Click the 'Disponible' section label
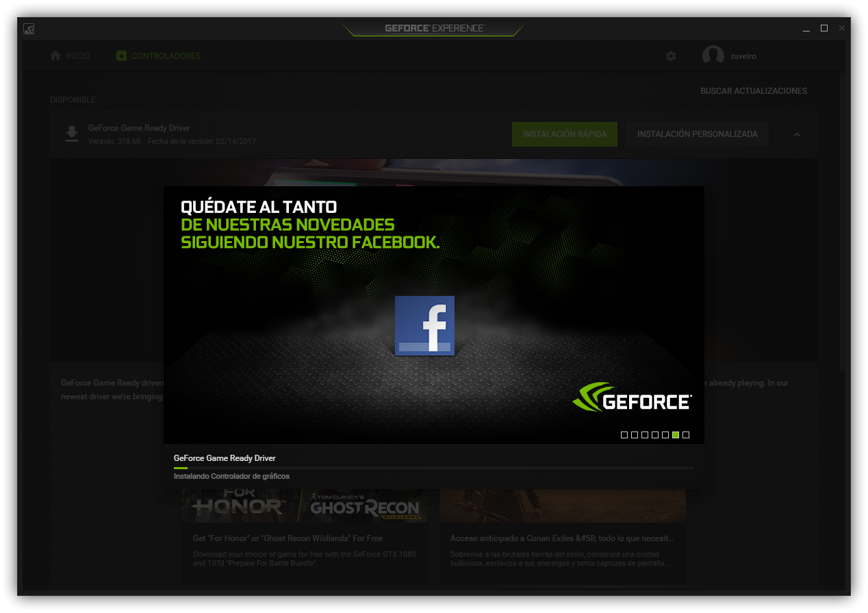 [x=73, y=100]
